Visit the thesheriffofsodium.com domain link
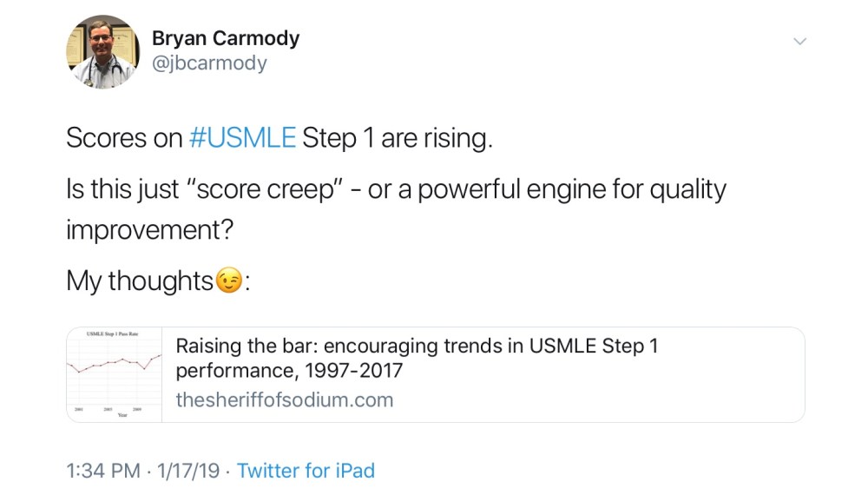This screenshot has width=868, height=495. (285, 399)
